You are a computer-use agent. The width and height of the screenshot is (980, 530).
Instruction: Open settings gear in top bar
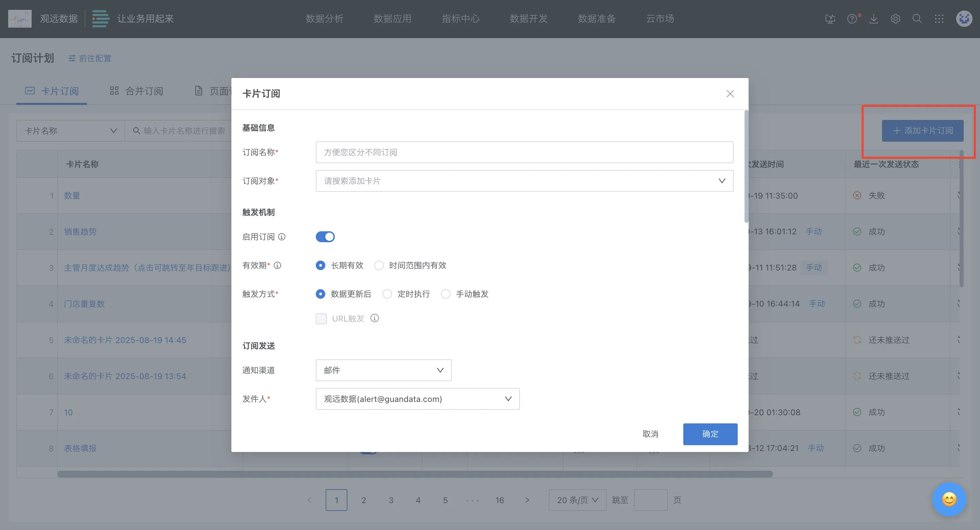(x=896, y=19)
